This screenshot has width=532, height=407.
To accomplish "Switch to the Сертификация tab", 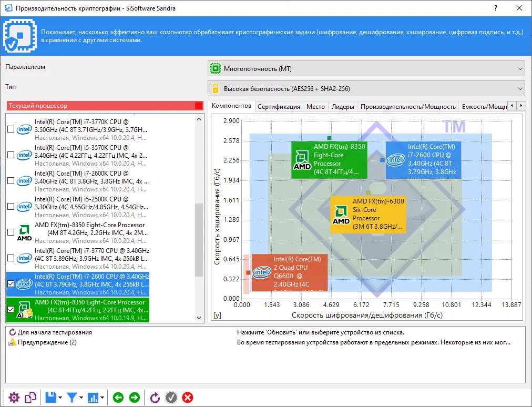I will (x=279, y=106).
